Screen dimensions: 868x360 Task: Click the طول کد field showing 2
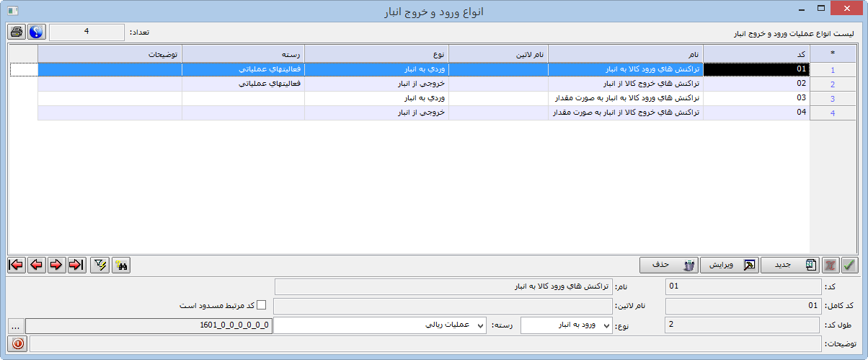743,325
